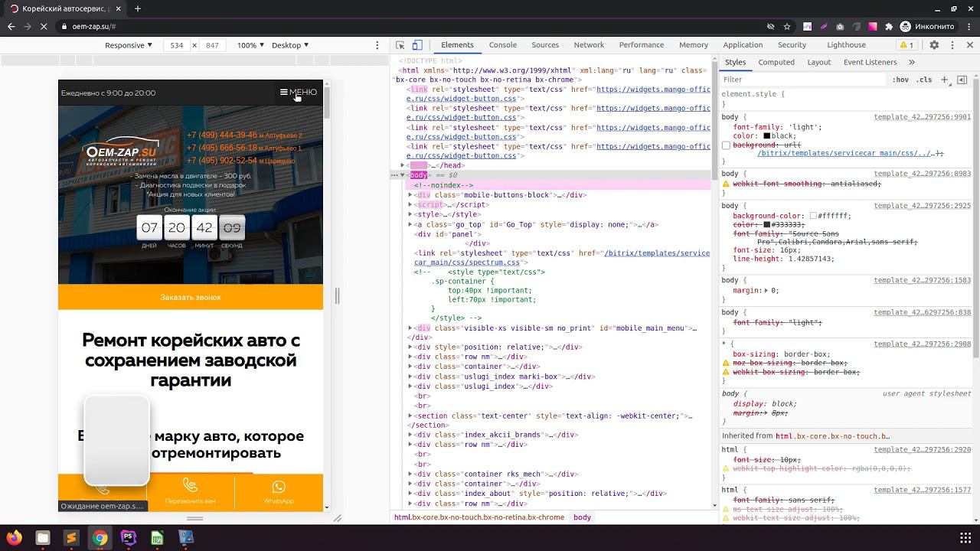
Task: Toggle the :hov element state panel
Action: 900,80
